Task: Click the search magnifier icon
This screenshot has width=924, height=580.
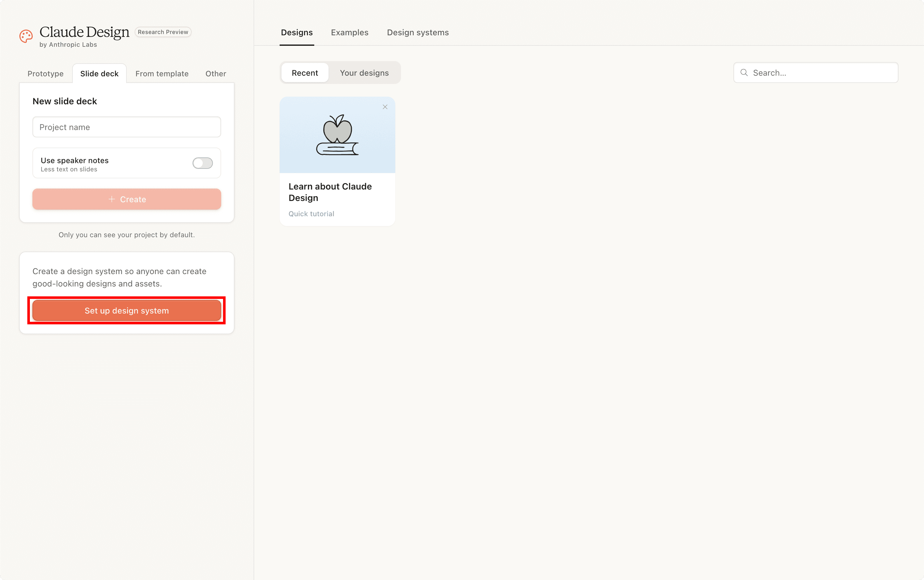Action: click(x=744, y=72)
